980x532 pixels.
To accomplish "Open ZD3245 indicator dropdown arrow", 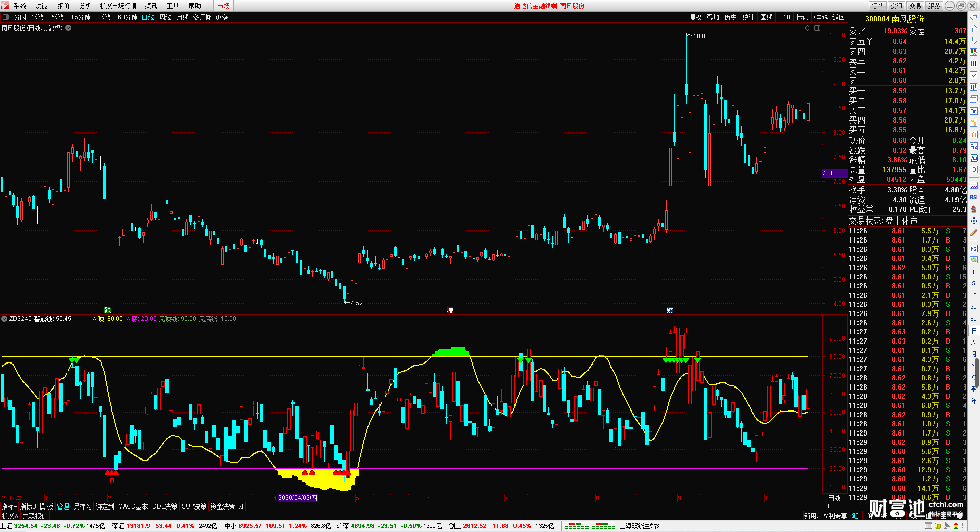I will click(x=4, y=319).
